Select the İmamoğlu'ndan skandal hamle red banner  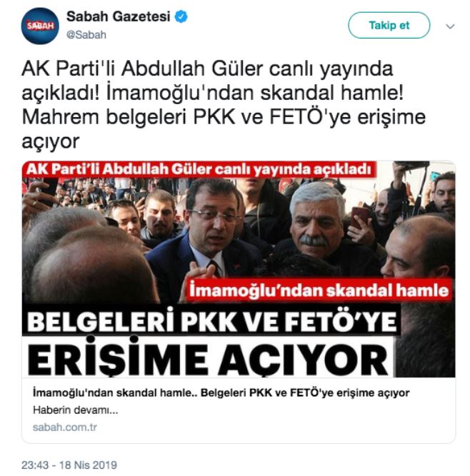(x=318, y=290)
